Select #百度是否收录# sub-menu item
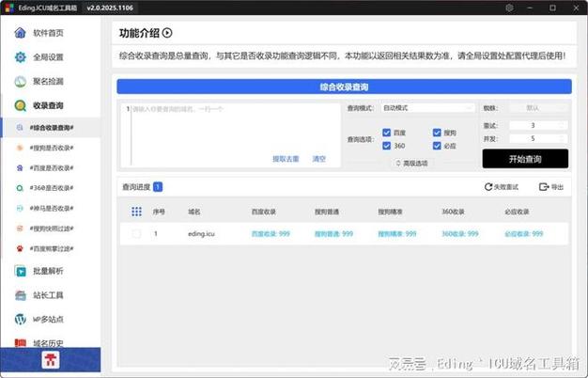The image size is (588, 378). click(52, 168)
